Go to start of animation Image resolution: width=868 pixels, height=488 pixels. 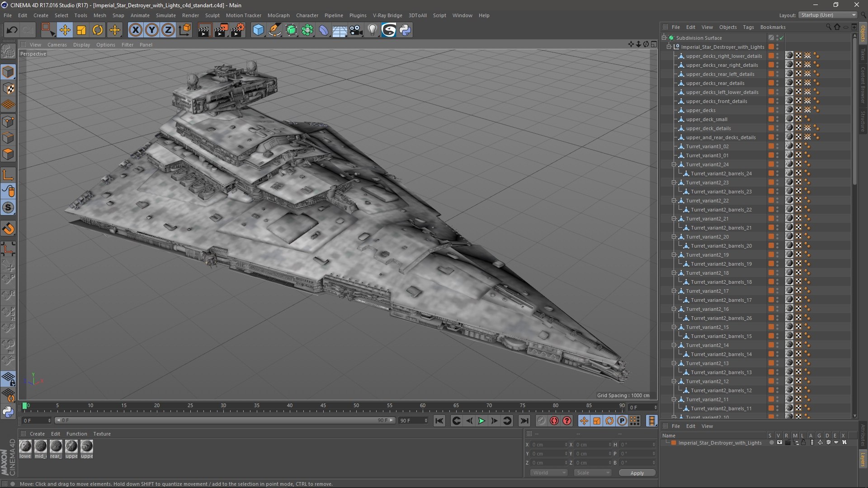[439, 421]
